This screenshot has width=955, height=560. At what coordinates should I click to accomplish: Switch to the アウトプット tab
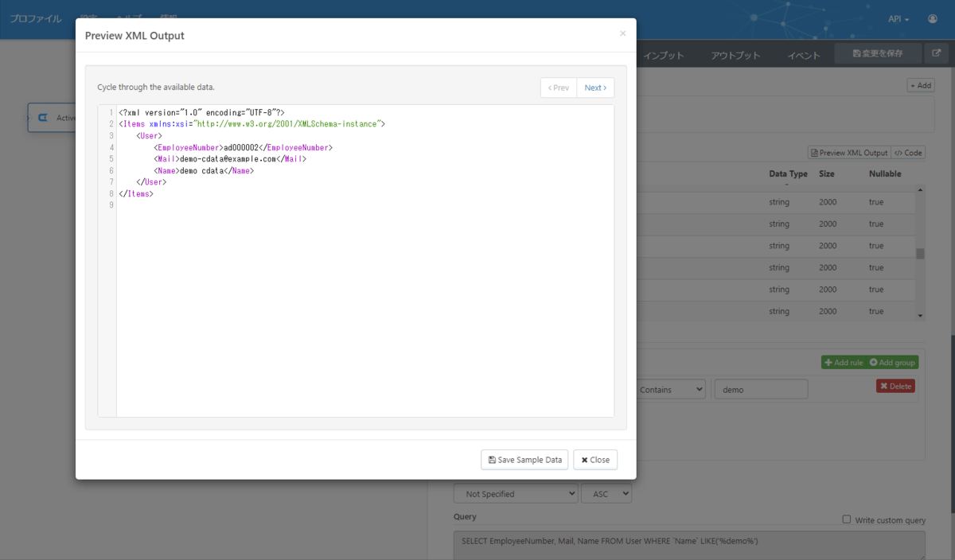pyautogui.click(x=735, y=55)
